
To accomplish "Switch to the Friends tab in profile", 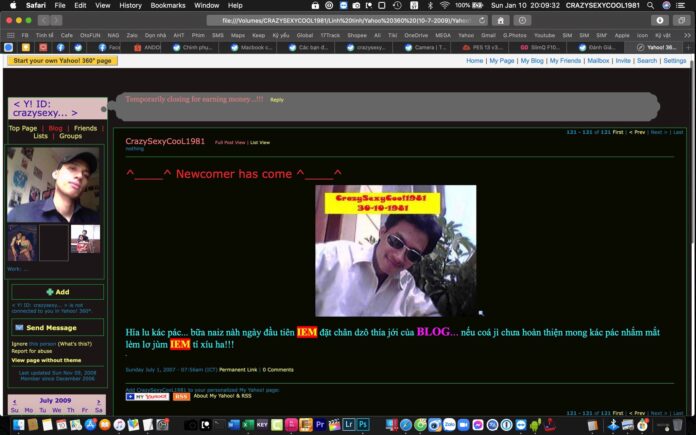I will click(85, 128).
